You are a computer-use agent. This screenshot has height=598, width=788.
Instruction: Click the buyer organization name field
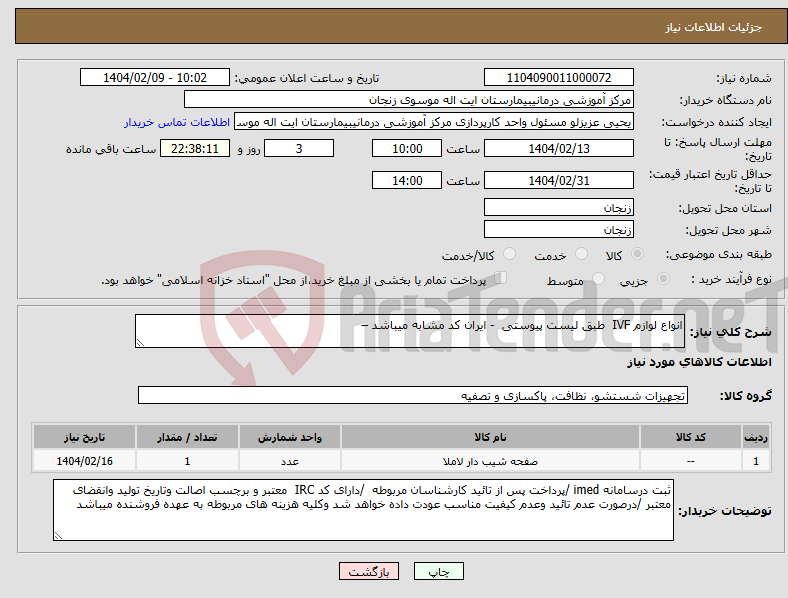(409, 99)
